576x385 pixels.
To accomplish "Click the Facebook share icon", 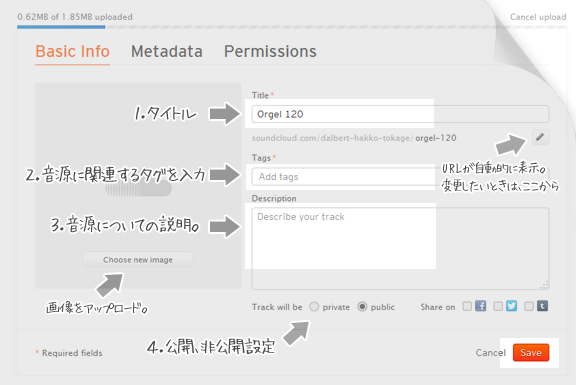I will (x=480, y=306).
